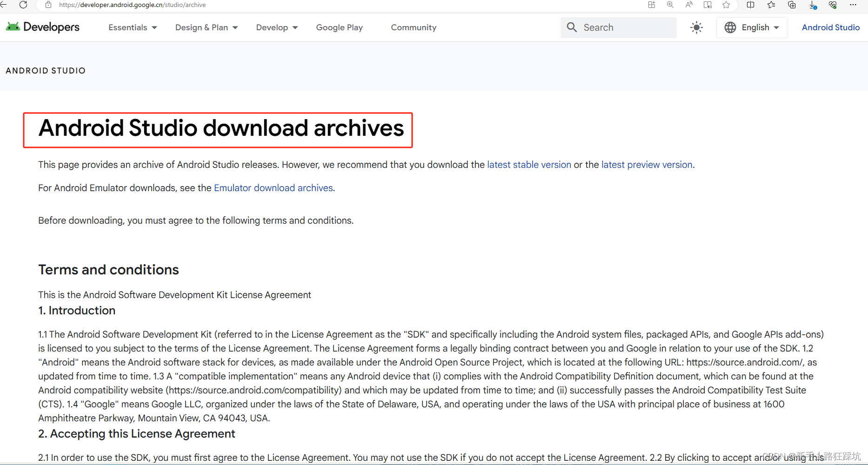View site info via the lock icon
This screenshot has width=868, height=465.
(x=48, y=5)
